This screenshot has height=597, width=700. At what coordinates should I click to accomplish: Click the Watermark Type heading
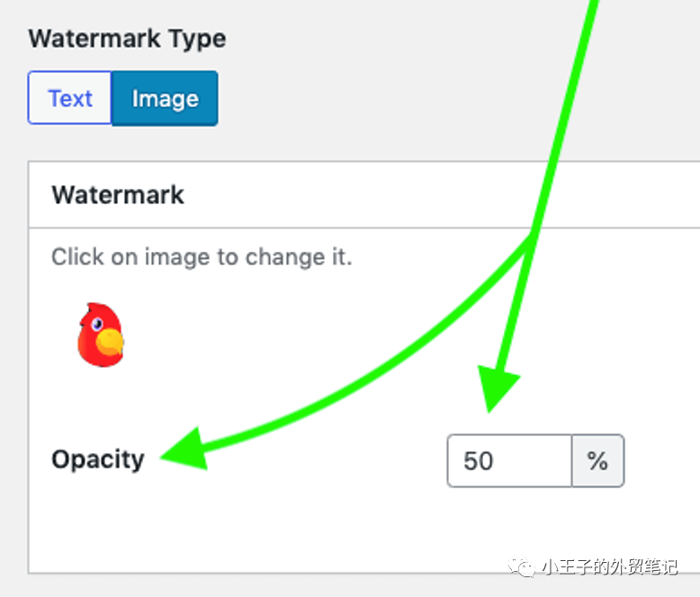point(127,39)
